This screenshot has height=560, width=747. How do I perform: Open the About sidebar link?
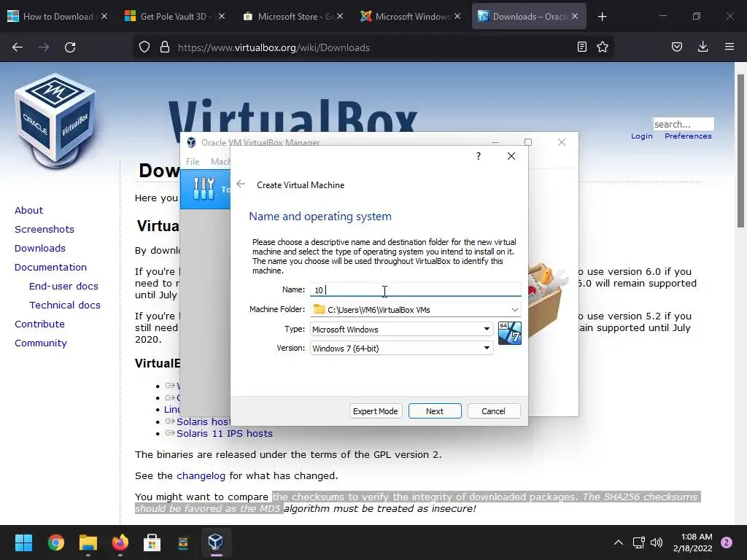point(28,210)
